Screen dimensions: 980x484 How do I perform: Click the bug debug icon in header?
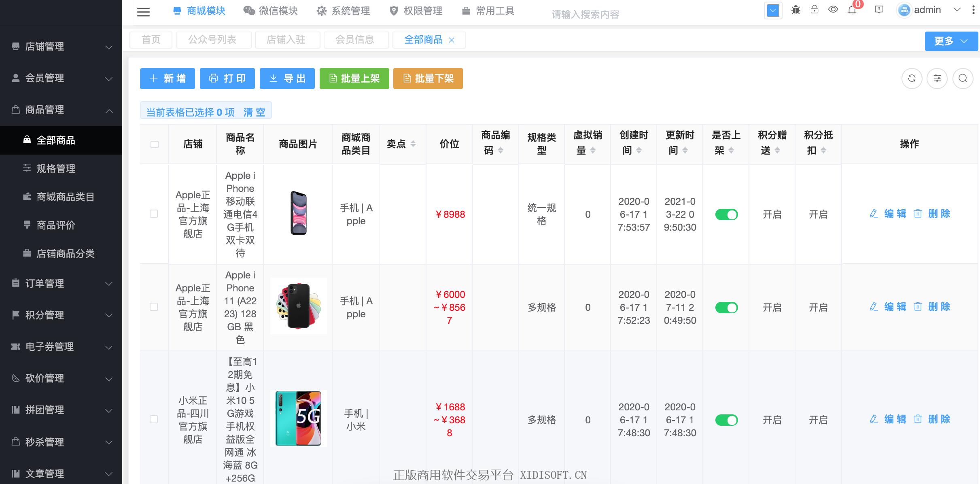795,10
